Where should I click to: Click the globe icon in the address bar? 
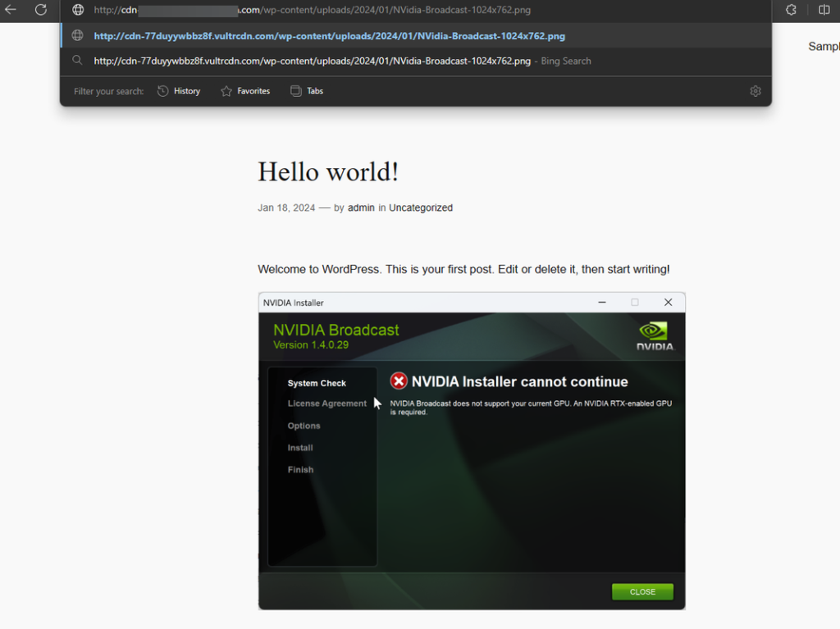click(x=78, y=10)
